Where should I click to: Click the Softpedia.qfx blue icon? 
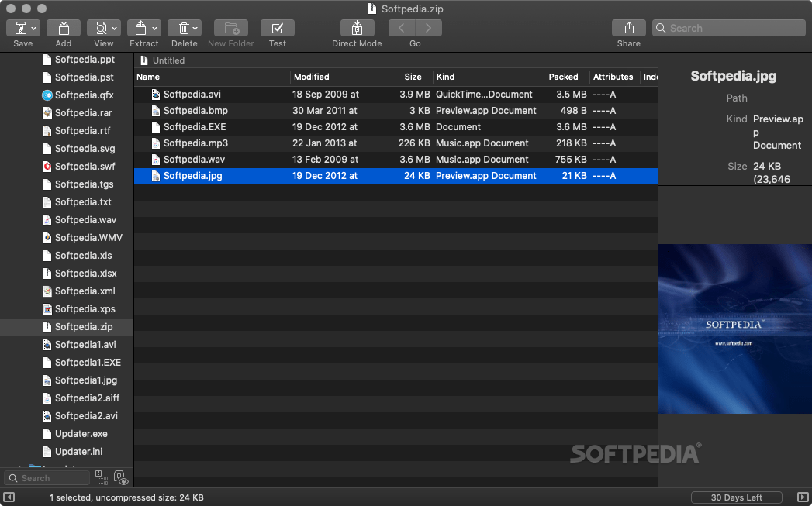[47, 95]
